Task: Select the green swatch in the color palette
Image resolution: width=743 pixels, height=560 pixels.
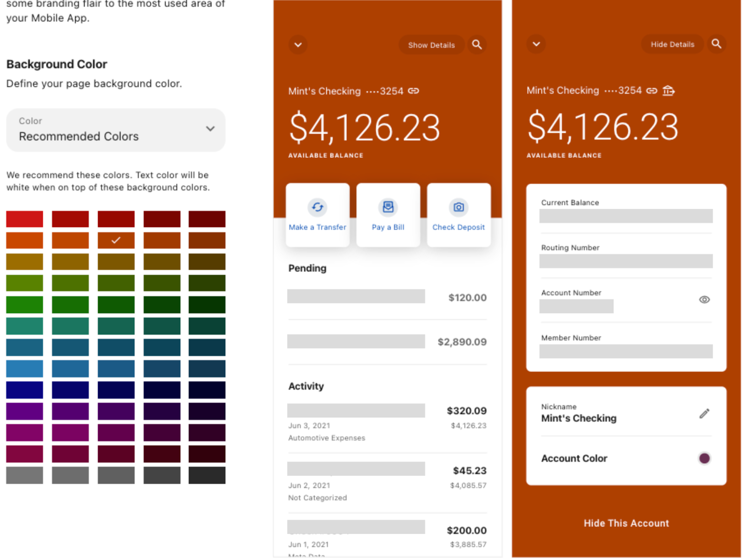Action: click(25, 305)
